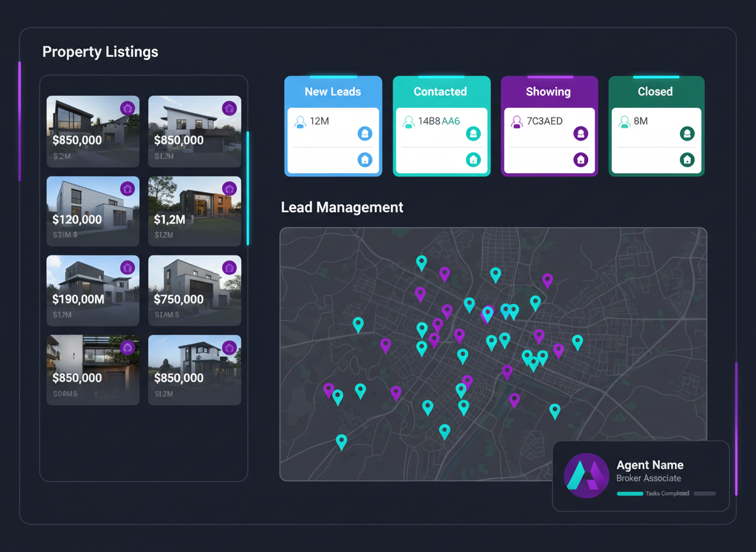Open the $850,000 S1.2M property photo
The height and width of the screenshot is (552, 756).
(195, 131)
